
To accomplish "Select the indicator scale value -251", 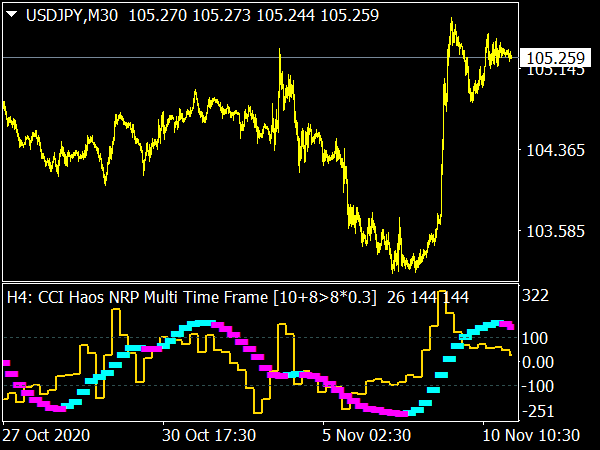I will click(x=537, y=411).
